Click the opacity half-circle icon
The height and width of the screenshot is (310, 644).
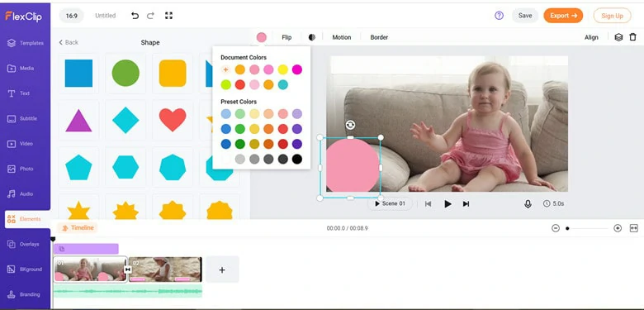312,37
